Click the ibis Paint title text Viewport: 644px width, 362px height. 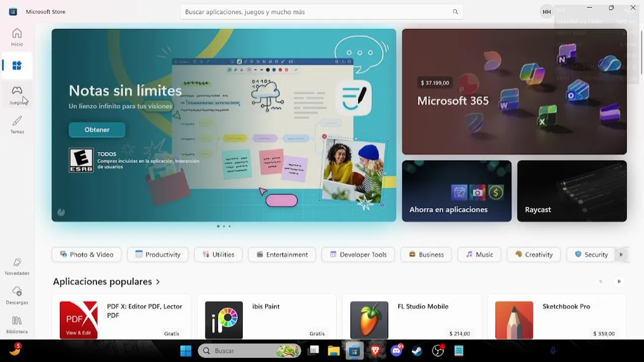tap(266, 306)
